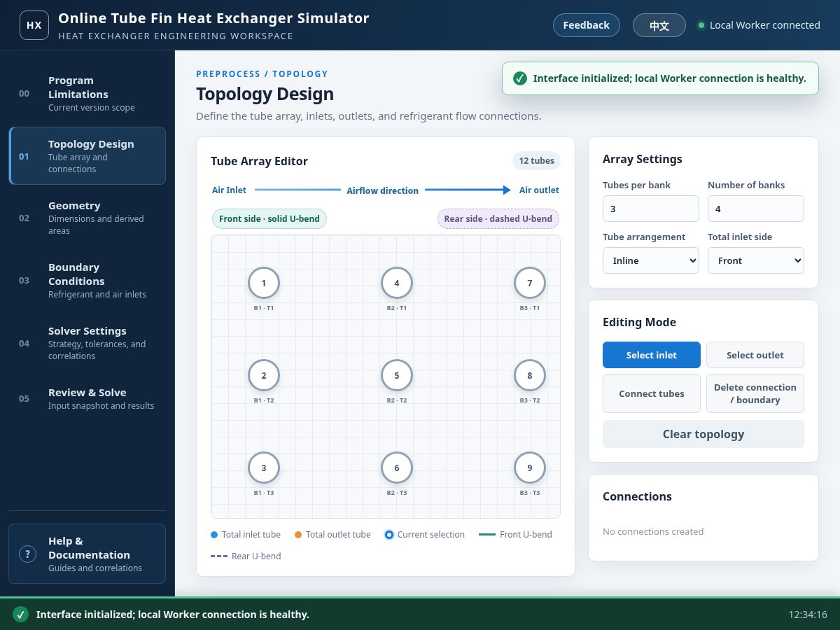The image size is (840, 630).
Task: Select tube 8 labeled B3 · T2
Action: (530, 375)
